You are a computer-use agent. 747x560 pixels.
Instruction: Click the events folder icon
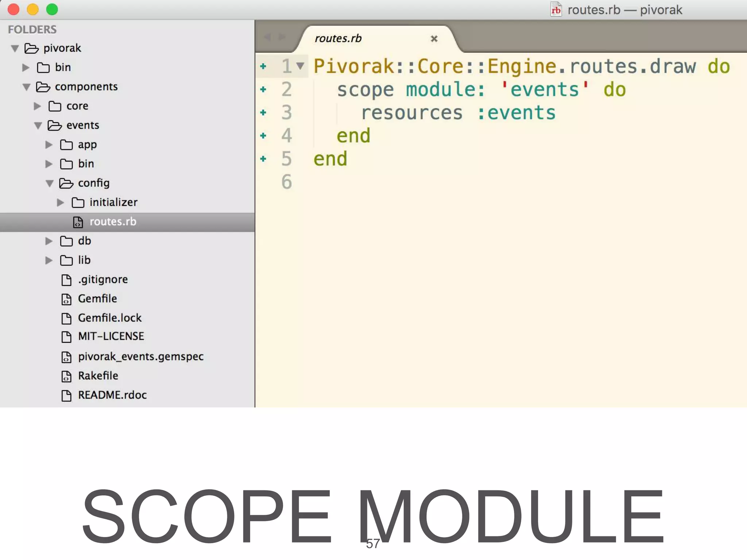click(55, 125)
